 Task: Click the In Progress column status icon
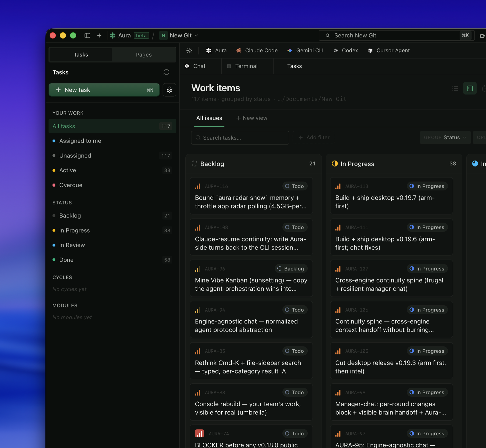click(x=335, y=164)
